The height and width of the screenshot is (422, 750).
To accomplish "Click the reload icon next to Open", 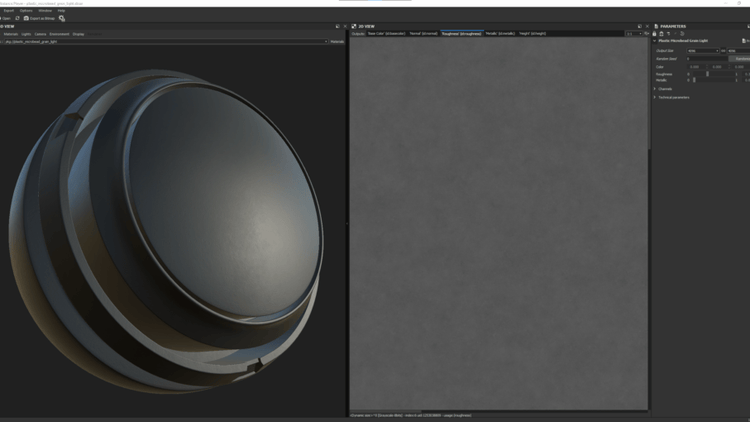I will coord(17,18).
